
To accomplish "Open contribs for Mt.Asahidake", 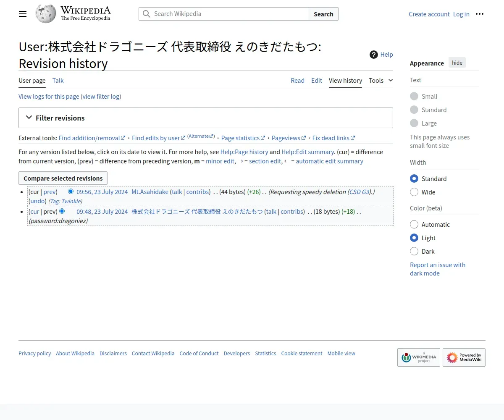I will tap(197, 192).
